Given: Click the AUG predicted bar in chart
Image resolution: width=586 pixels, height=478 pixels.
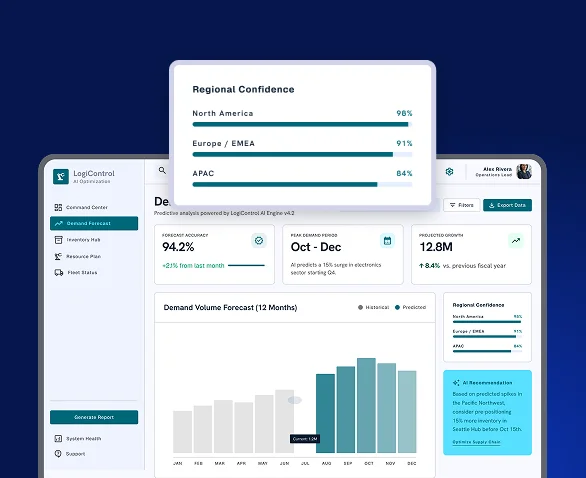Looking at the screenshot, I should [326, 413].
